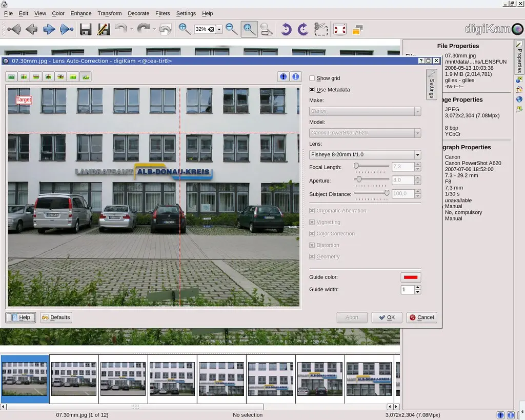
Task: Rotate image right with the clockwise arrow
Action: tap(304, 29)
